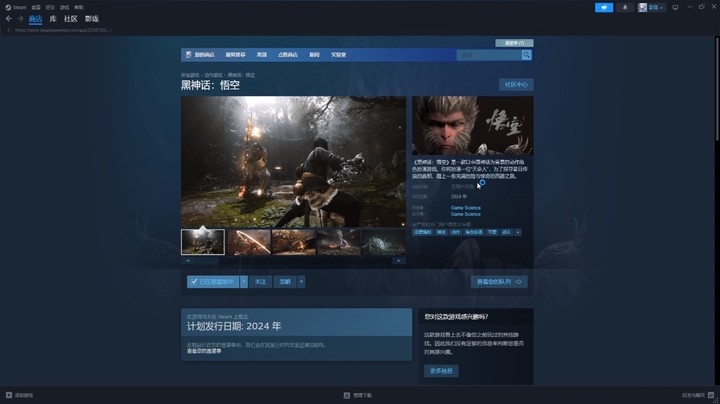720x404 pixels.
Task: Click the plus button after the tags
Action: pos(518,232)
